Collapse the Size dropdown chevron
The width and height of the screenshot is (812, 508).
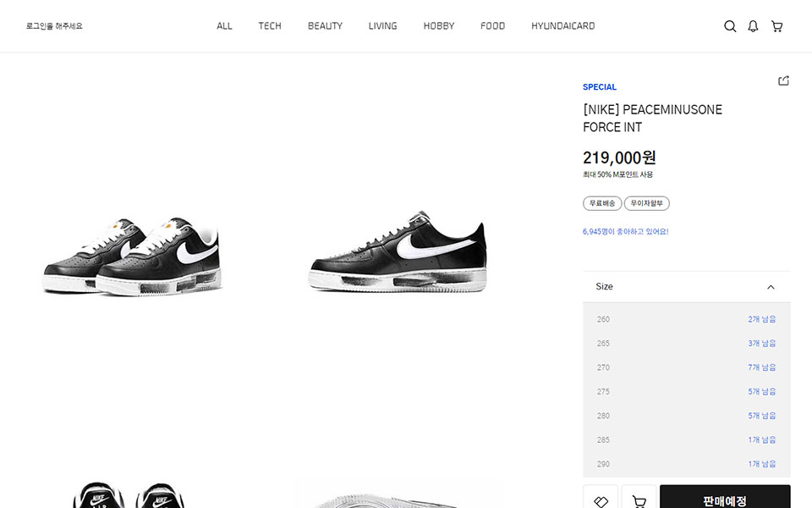click(771, 287)
